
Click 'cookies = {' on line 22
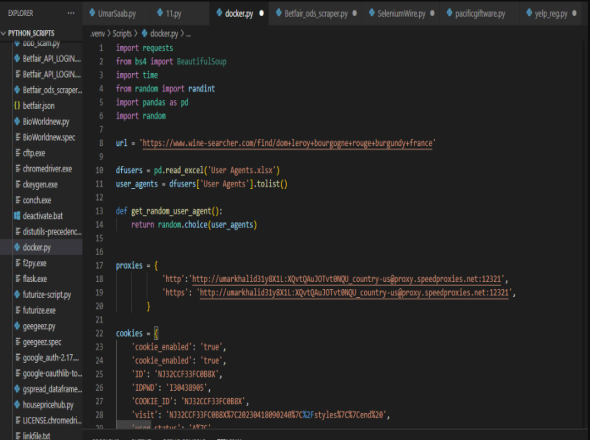(137, 333)
